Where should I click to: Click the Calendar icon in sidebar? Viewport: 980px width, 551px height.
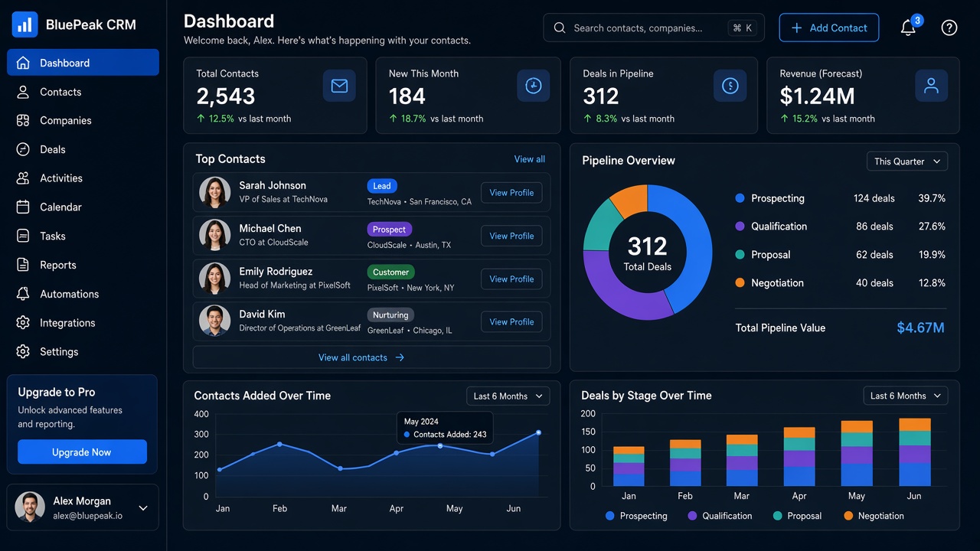(23, 207)
